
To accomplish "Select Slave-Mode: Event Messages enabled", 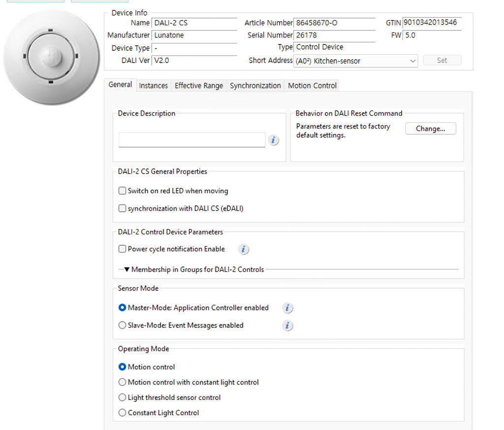I will [x=123, y=326].
